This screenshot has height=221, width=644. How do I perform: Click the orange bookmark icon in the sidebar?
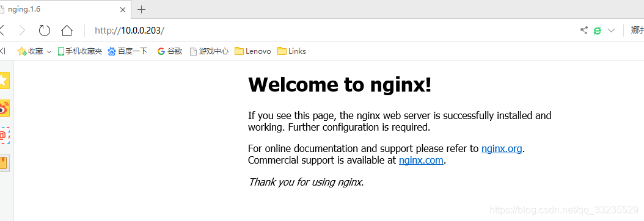[4, 163]
